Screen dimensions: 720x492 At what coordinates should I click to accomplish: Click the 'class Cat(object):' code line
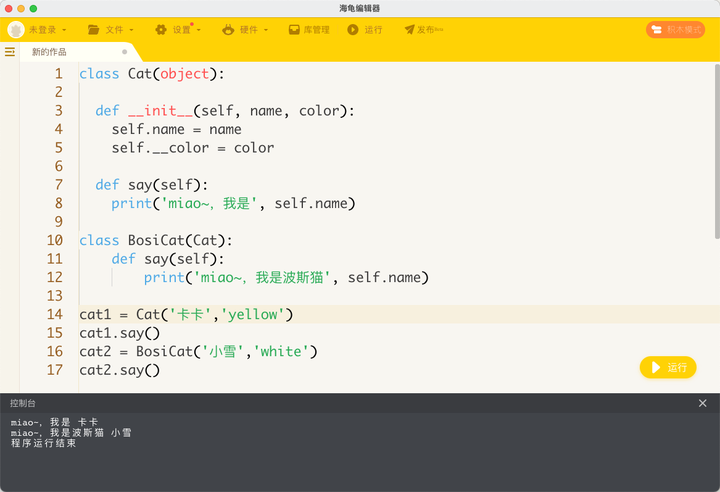tap(152, 74)
